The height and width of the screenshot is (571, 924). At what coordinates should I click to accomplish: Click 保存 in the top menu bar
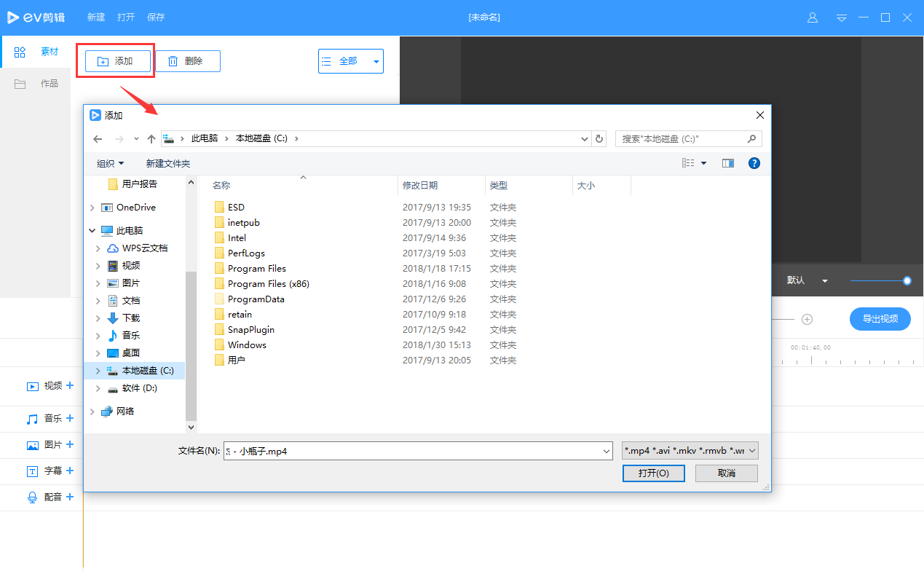155,17
